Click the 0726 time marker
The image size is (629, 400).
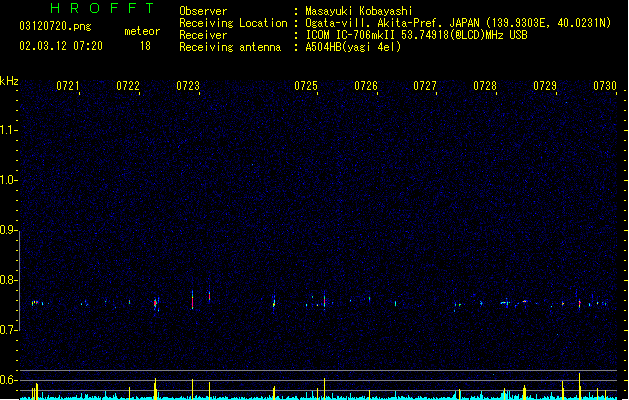pos(366,85)
